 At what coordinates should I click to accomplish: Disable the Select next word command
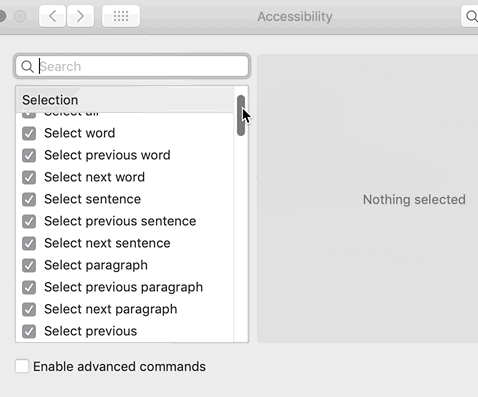(29, 178)
